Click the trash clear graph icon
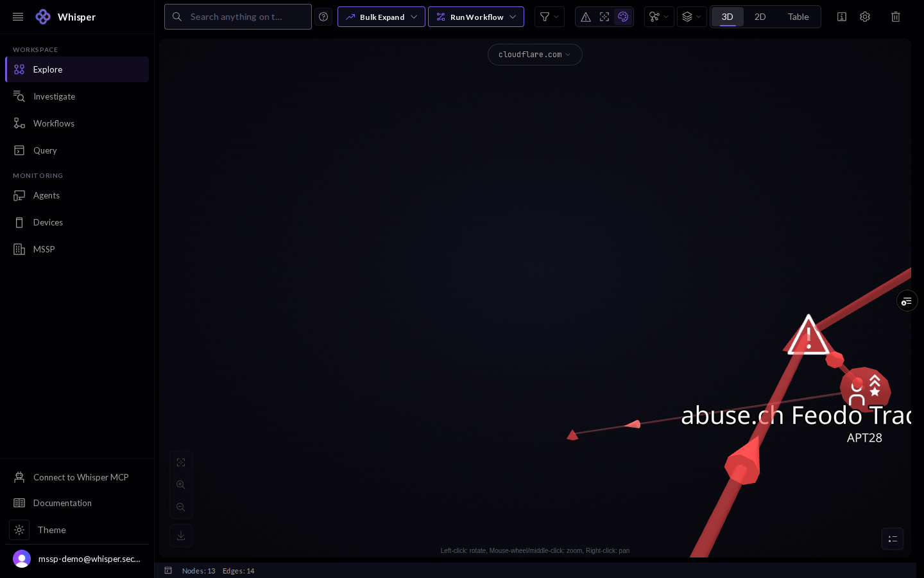Viewport: 924px width, 578px height. click(x=896, y=17)
